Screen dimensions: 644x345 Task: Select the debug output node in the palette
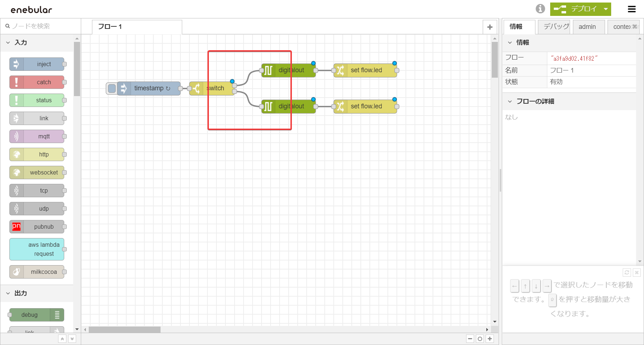point(36,315)
